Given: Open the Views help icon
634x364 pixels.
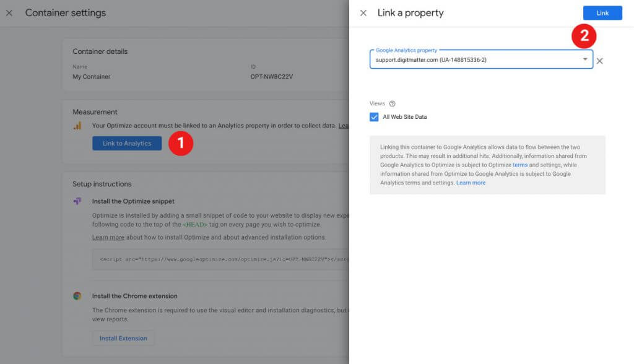Looking at the screenshot, I should [392, 103].
